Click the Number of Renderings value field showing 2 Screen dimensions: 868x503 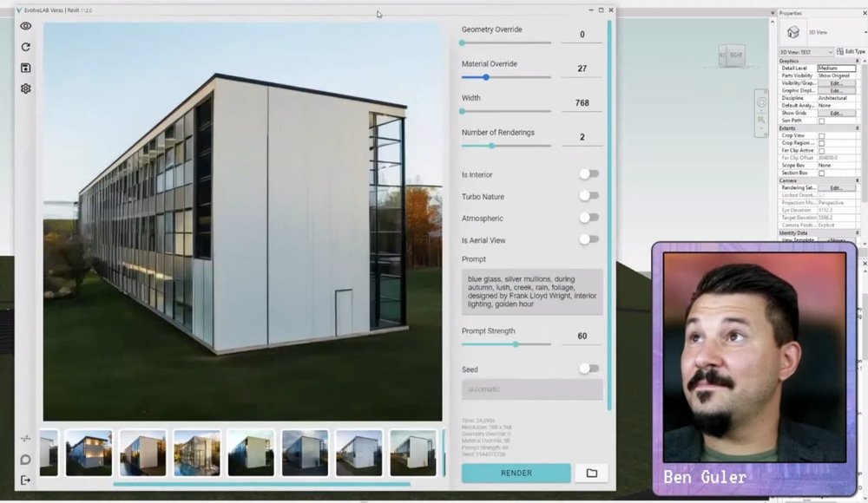(x=582, y=138)
